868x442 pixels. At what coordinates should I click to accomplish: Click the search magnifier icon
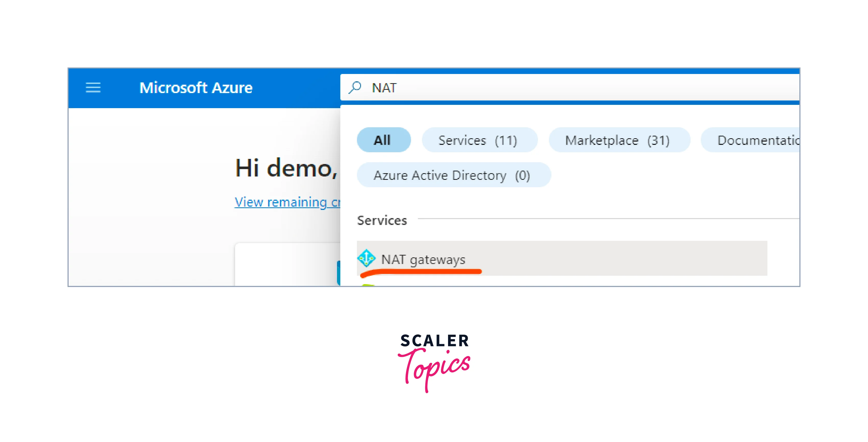tap(355, 87)
